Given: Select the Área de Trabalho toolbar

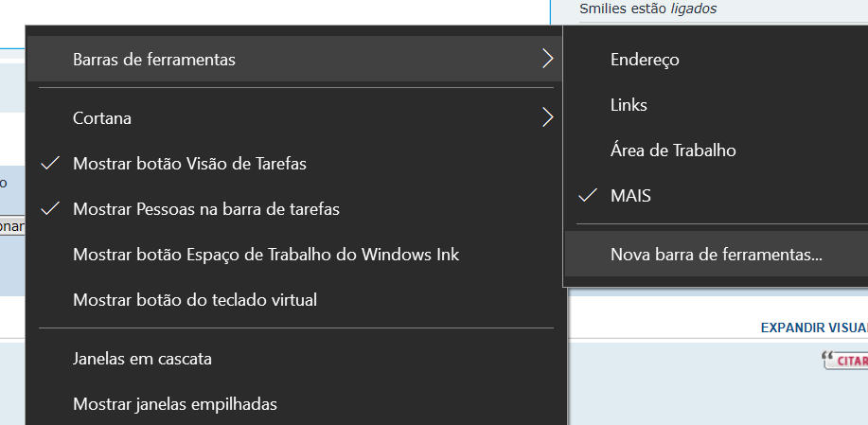Looking at the screenshot, I should point(673,151).
